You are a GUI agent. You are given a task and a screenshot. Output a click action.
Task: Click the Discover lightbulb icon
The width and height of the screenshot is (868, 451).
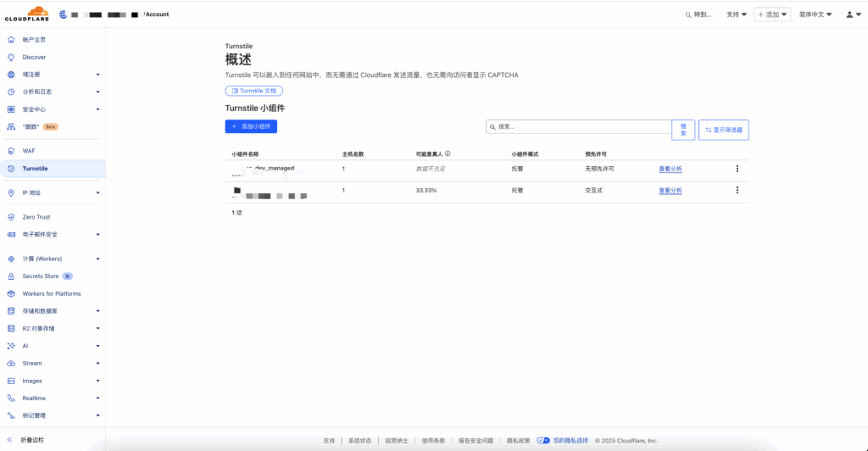click(x=11, y=57)
